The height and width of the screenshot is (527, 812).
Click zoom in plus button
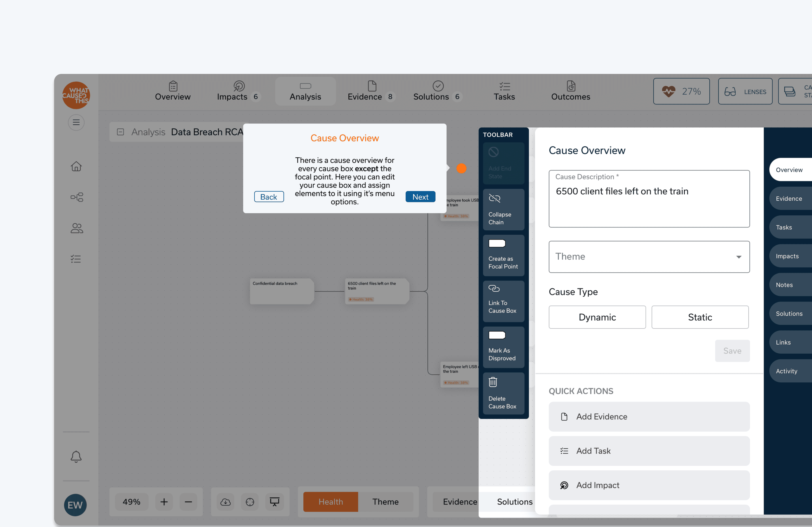(x=164, y=501)
